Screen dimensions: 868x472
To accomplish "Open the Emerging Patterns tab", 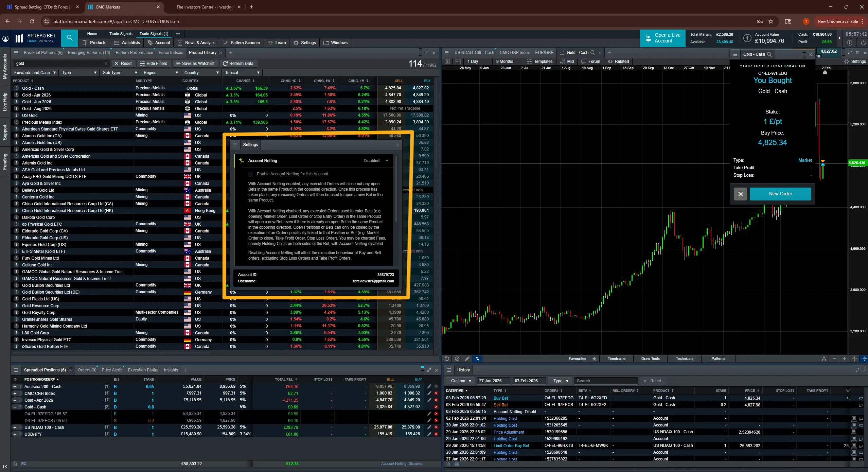I will click(x=89, y=52).
